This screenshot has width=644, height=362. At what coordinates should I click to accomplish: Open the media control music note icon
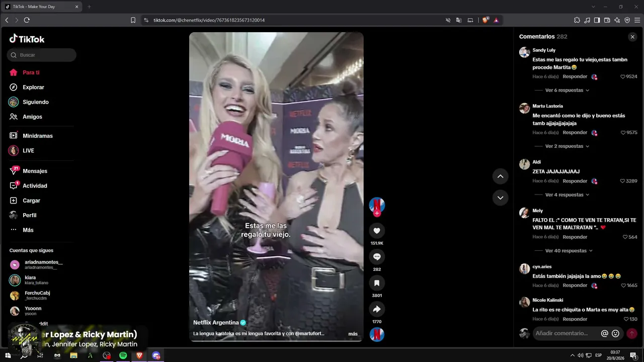587,20
